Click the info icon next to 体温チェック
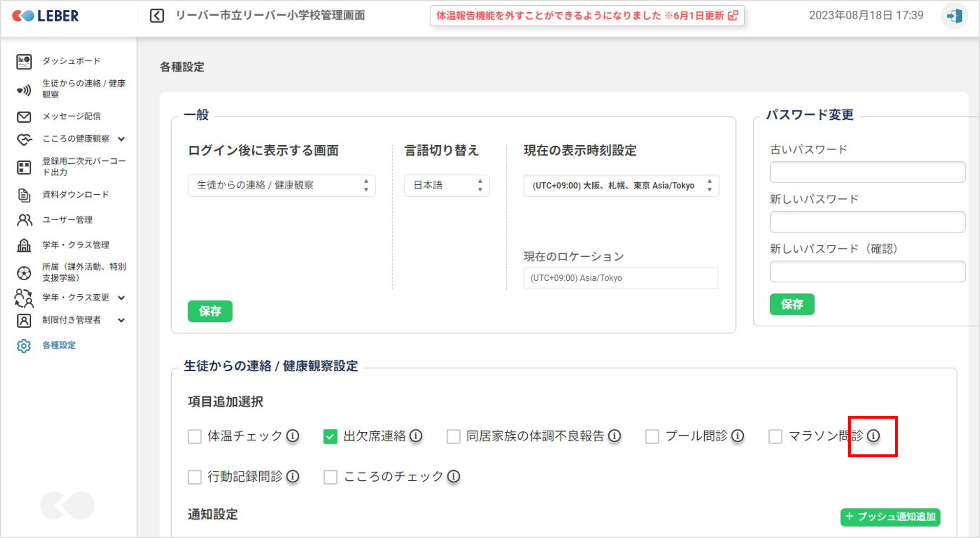 coord(292,435)
